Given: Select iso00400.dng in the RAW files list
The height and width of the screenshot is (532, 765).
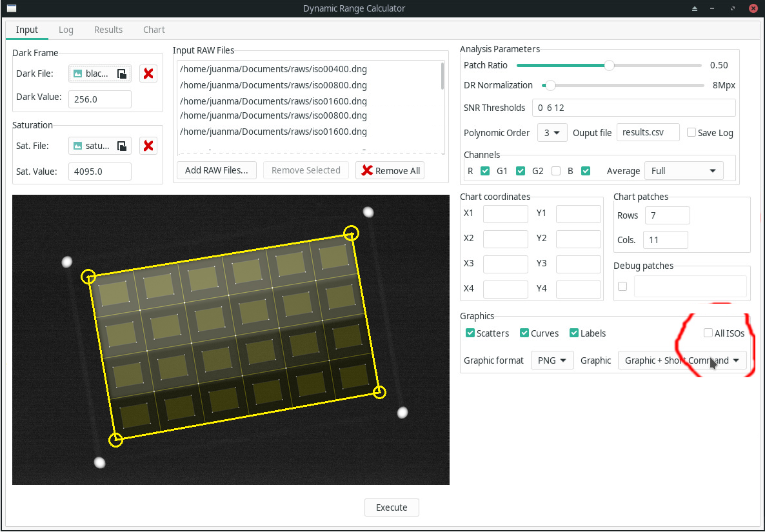Looking at the screenshot, I should pyautogui.click(x=273, y=69).
